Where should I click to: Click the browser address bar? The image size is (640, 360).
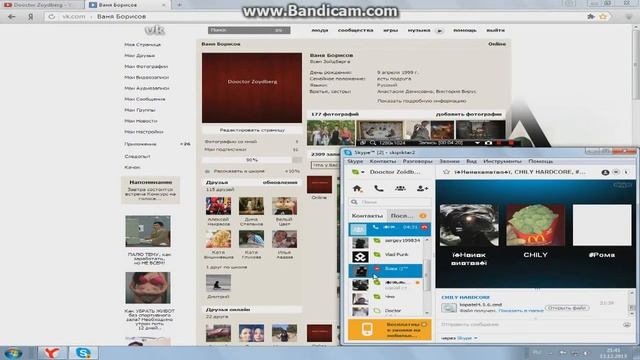(318, 17)
